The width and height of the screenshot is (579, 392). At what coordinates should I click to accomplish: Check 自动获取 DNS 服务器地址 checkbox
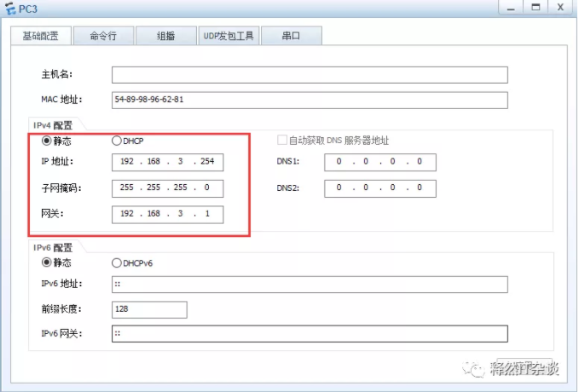[282, 140]
